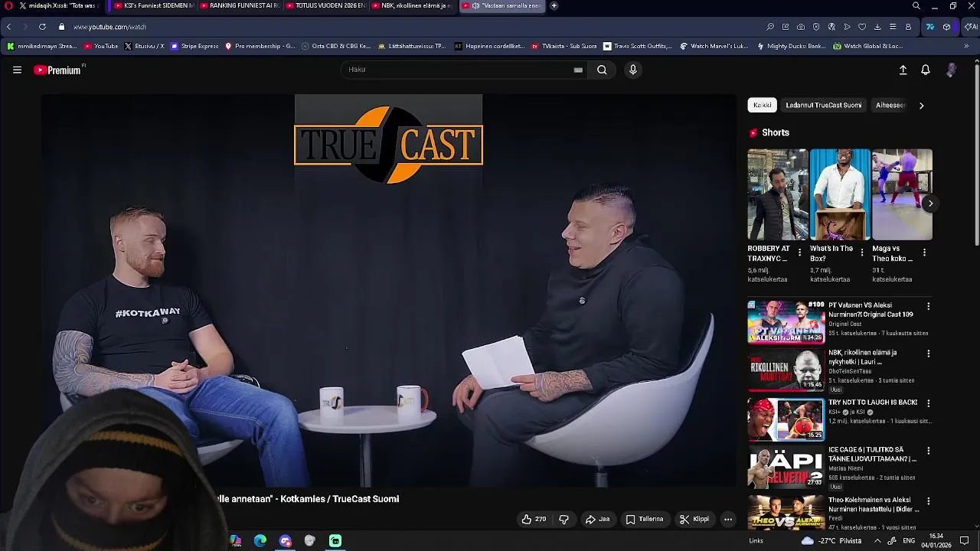Open the account avatar menu
The image size is (980, 551).
pos(951,70)
